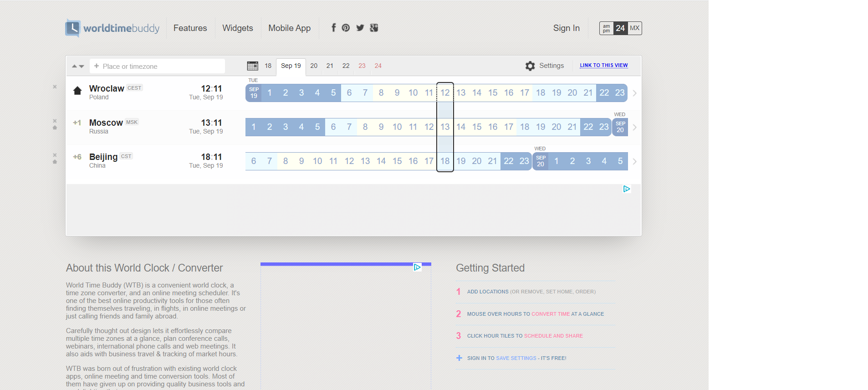The height and width of the screenshot is (390, 868).
Task: Select date tab 22
Action: click(346, 66)
